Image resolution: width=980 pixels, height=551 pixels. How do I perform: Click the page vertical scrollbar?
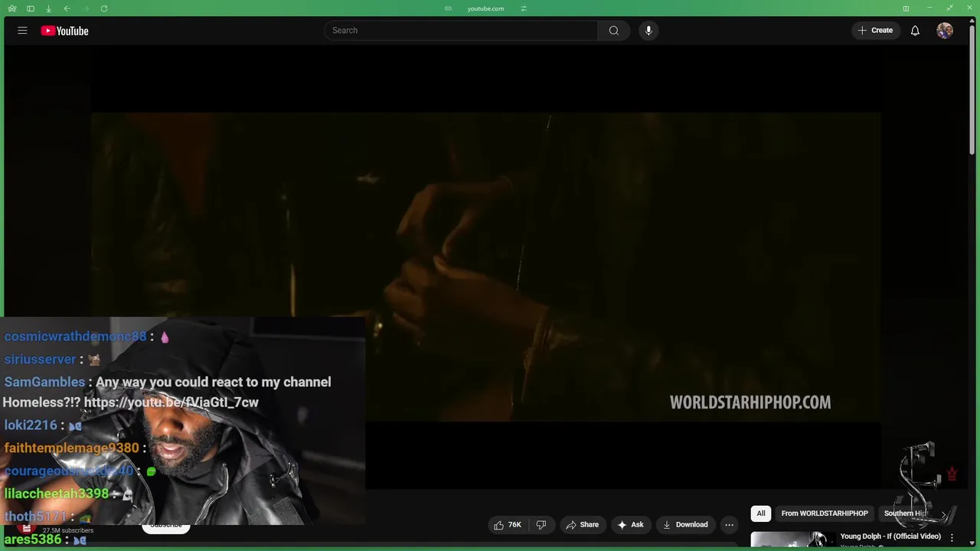point(973,92)
